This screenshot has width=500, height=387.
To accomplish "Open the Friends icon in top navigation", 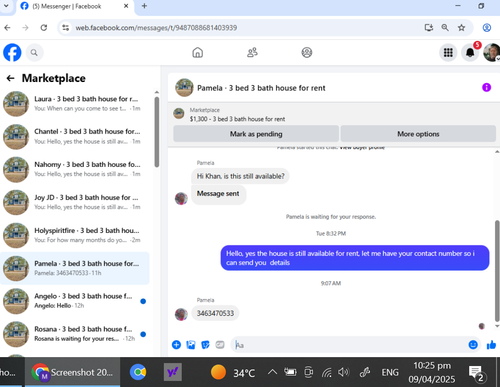I will click(x=252, y=52).
